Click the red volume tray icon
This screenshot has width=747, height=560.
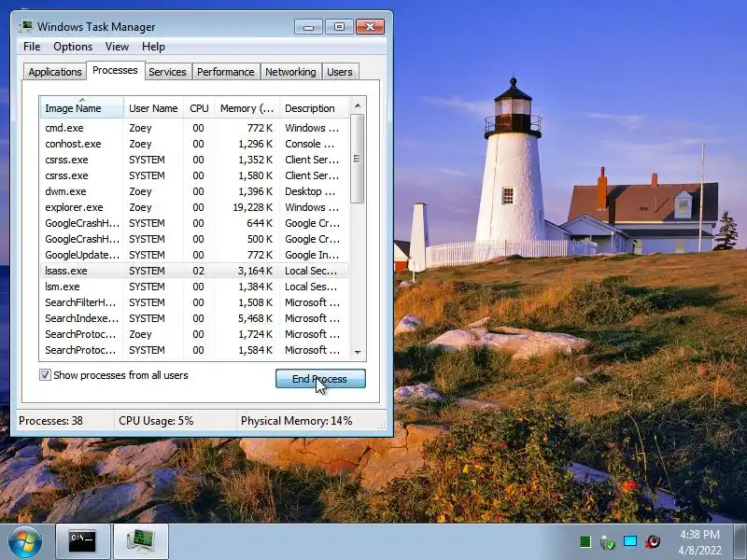[x=653, y=542]
